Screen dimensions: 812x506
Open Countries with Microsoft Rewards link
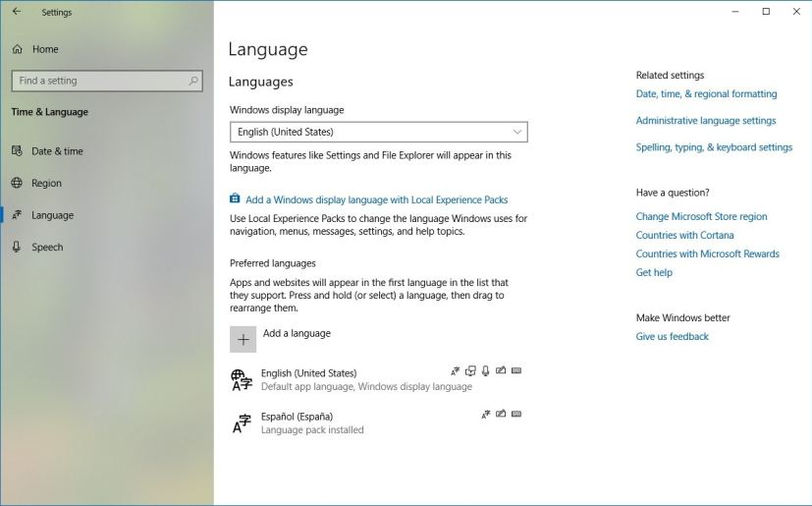click(707, 254)
